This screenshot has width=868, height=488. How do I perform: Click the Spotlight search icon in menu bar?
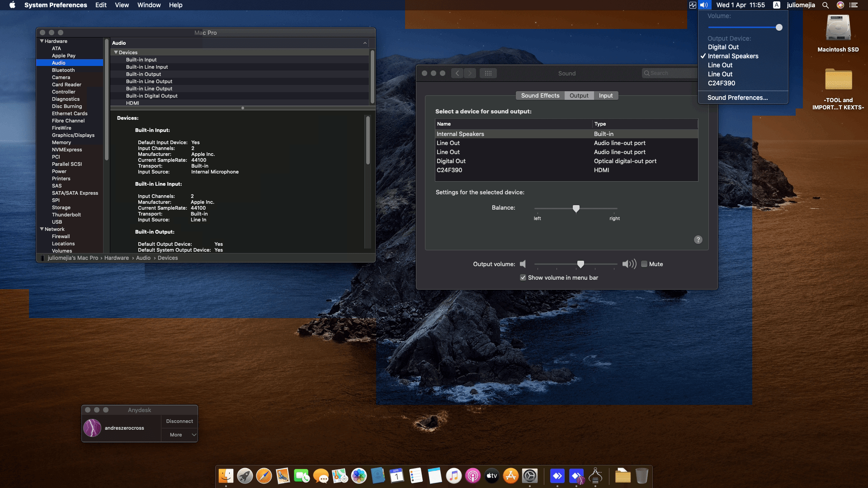tap(826, 5)
